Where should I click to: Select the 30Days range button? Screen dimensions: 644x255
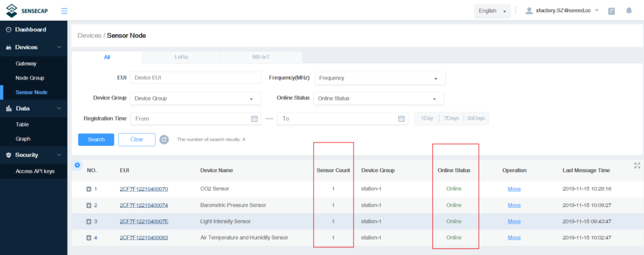click(x=476, y=119)
